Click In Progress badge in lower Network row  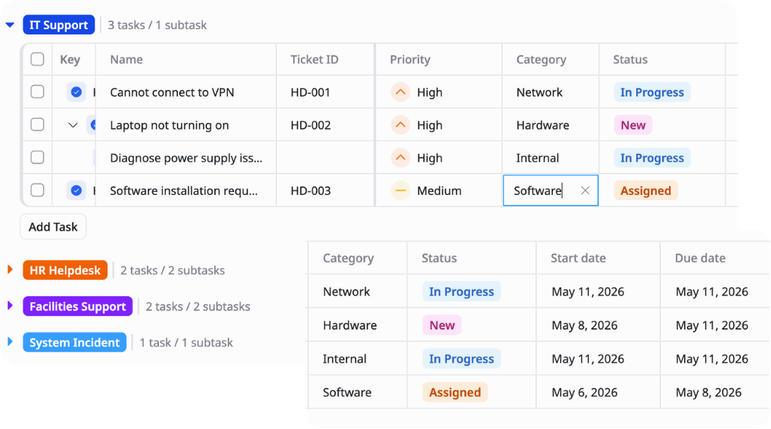click(461, 291)
